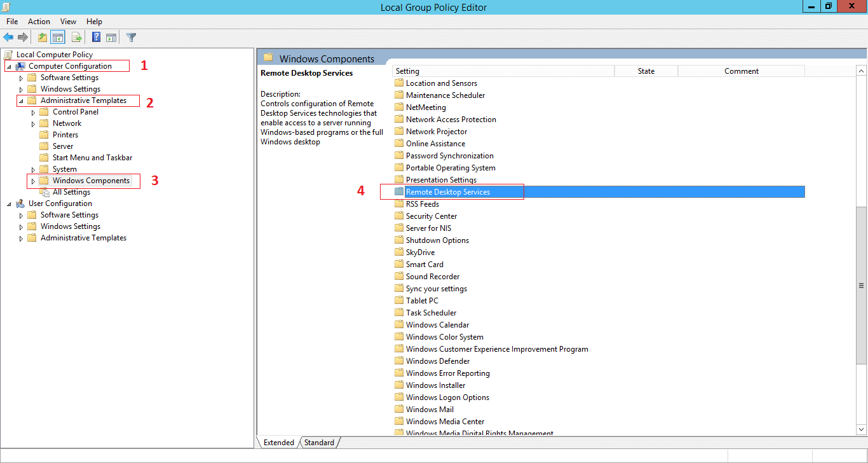The width and height of the screenshot is (868, 463).
Task: Select Windows Settings under User Configuration
Action: (x=71, y=226)
